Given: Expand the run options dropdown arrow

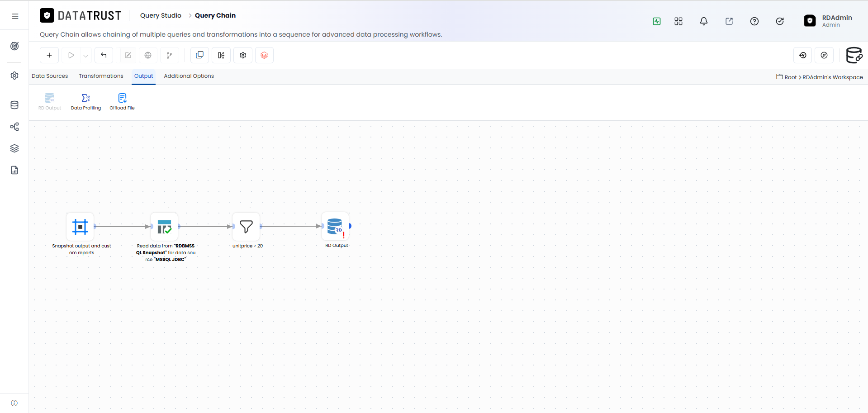Looking at the screenshot, I should pos(85,56).
